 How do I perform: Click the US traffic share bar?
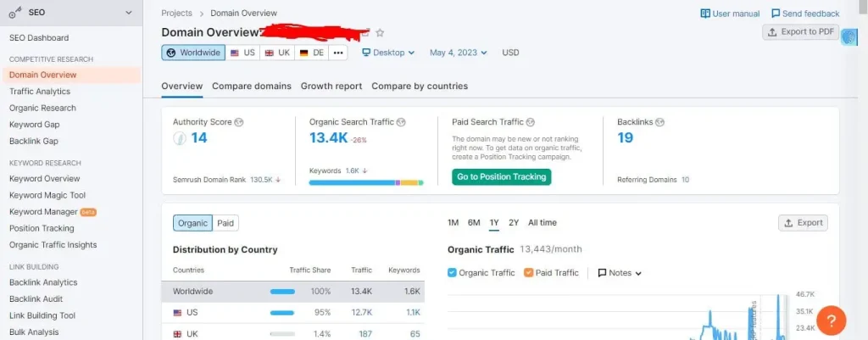282,312
